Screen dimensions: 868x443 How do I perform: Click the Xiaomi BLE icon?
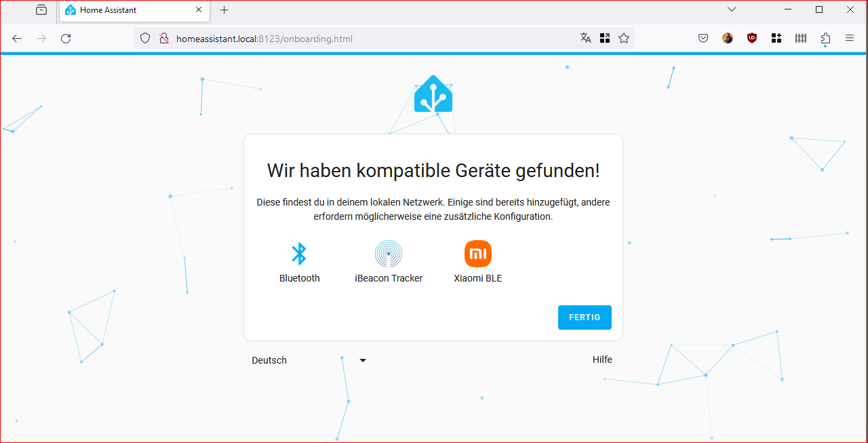[x=478, y=254]
